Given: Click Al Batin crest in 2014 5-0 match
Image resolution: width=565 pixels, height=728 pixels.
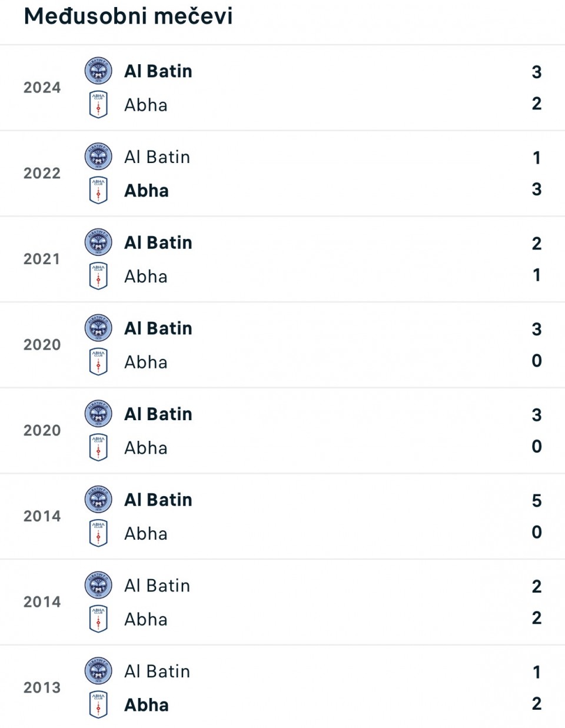Looking at the screenshot, I should click(98, 500).
